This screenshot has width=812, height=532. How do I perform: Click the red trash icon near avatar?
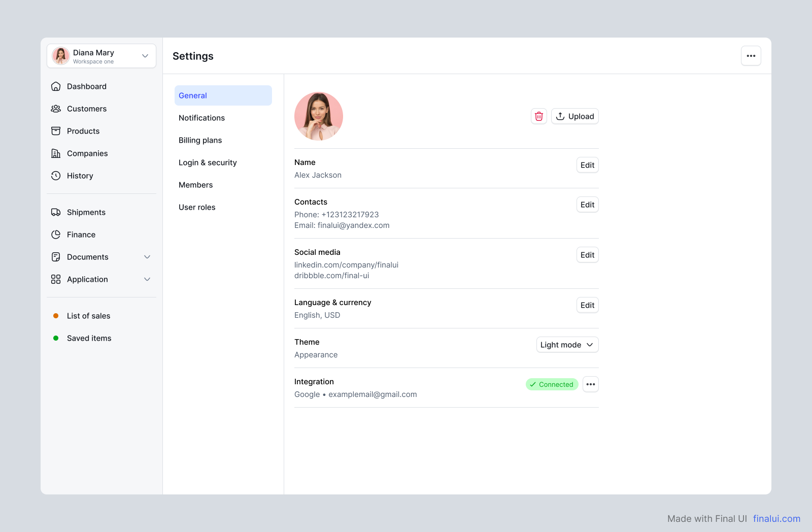point(538,116)
